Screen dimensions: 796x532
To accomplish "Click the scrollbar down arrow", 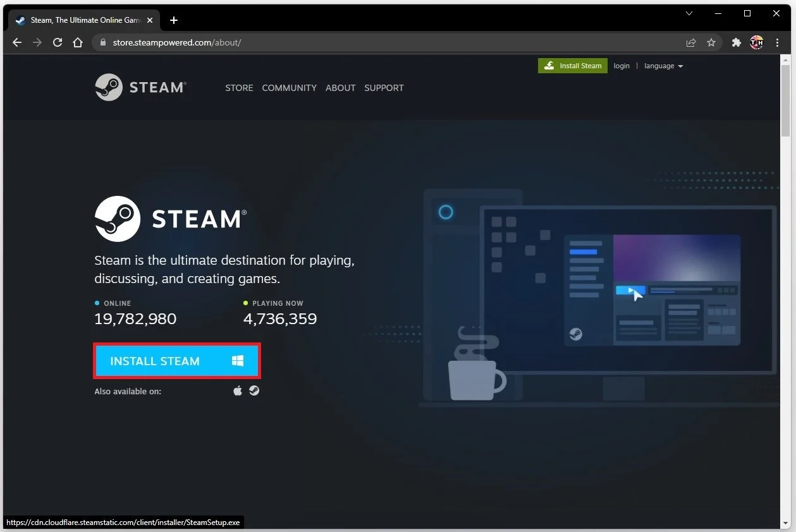I will (x=786, y=523).
